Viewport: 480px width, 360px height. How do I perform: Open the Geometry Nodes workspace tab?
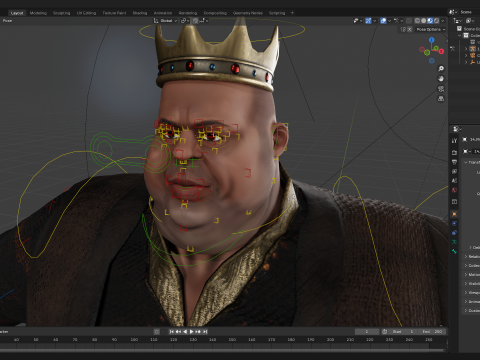point(248,13)
